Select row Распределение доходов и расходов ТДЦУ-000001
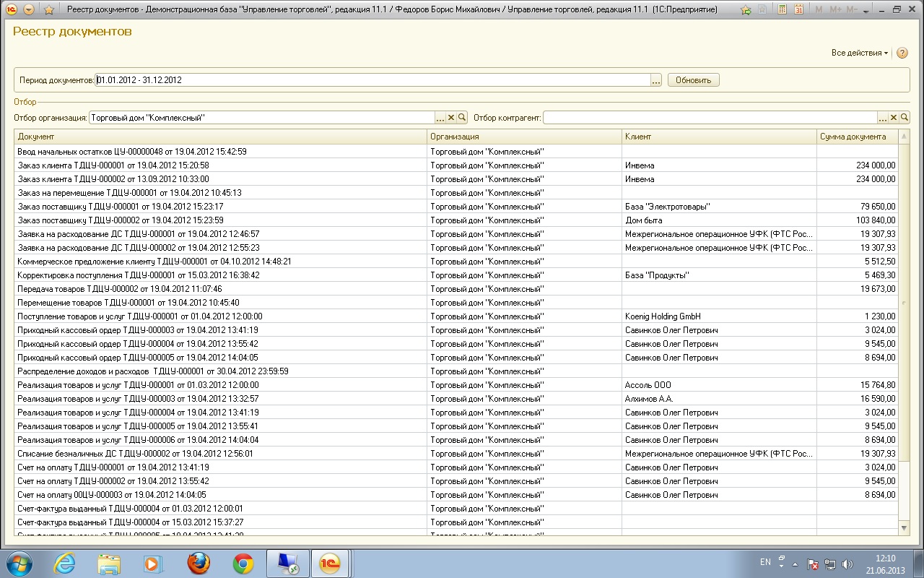This screenshot has height=578, width=924. (457, 371)
